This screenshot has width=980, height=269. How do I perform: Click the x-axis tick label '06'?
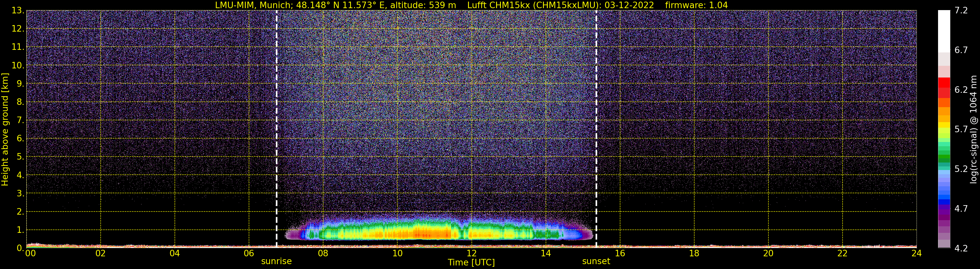coord(249,253)
